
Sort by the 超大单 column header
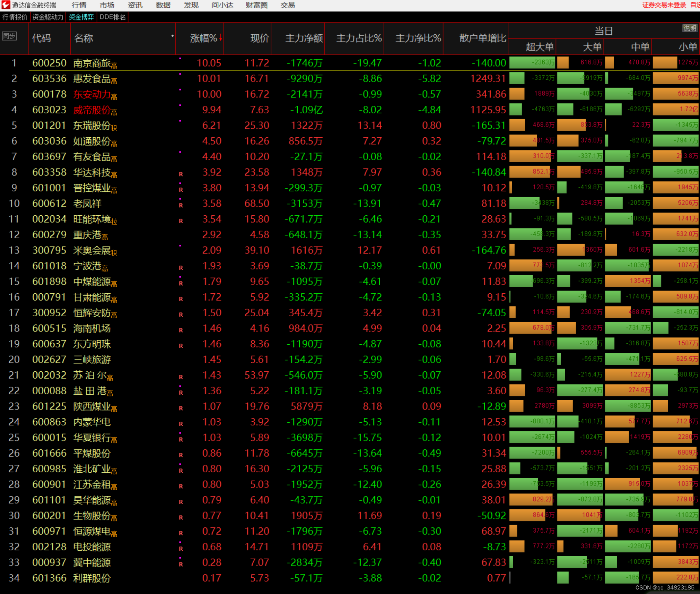pyautogui.click(x=540, y=47)
